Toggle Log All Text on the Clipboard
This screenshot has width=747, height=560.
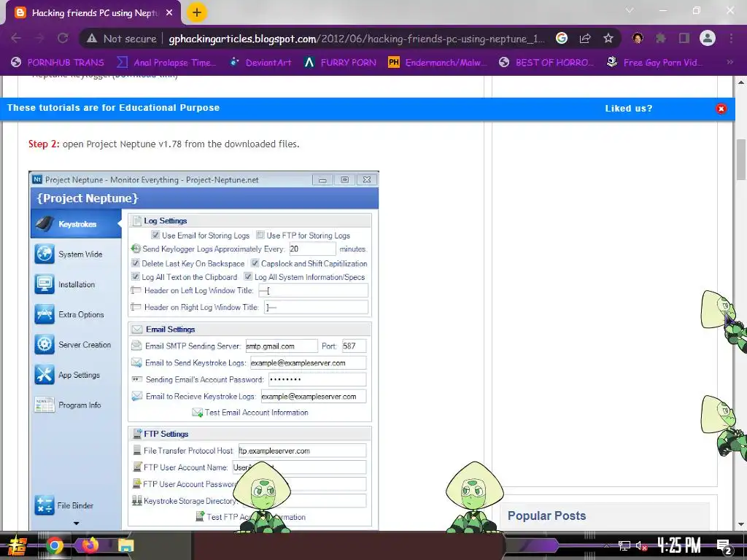135,276
